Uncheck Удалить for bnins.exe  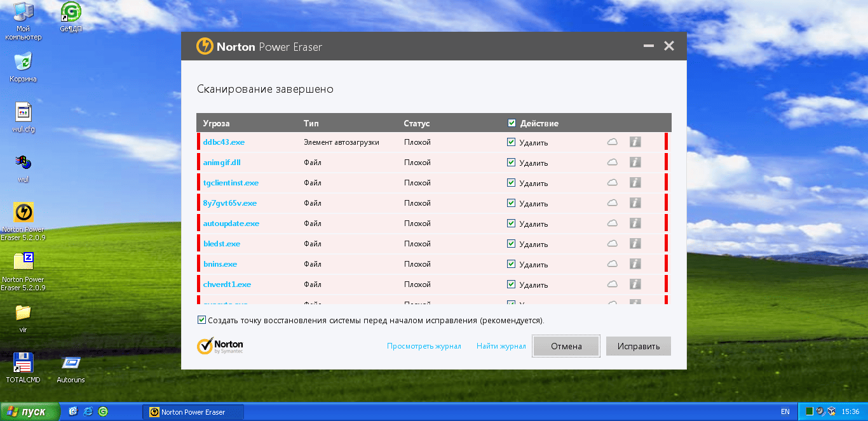[x=511, y=264]
